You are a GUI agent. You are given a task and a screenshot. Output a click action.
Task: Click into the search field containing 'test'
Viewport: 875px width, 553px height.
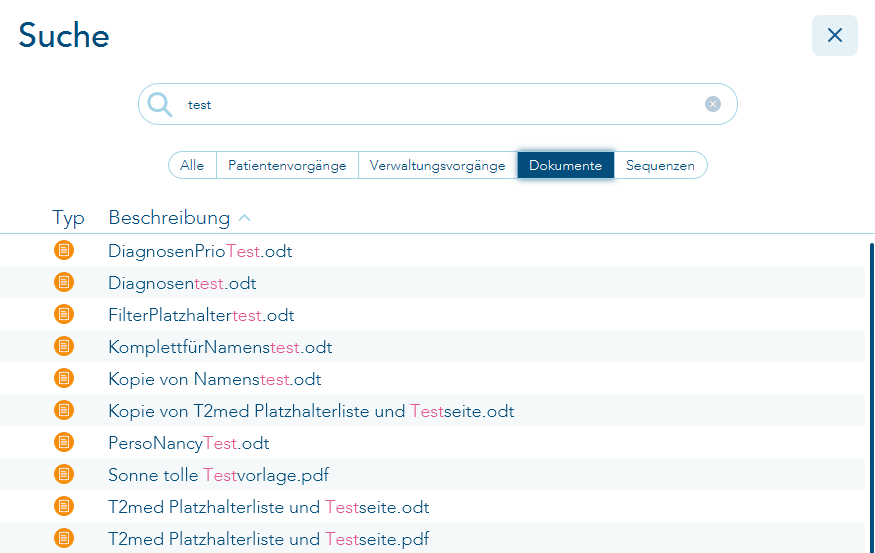[438, 104]
